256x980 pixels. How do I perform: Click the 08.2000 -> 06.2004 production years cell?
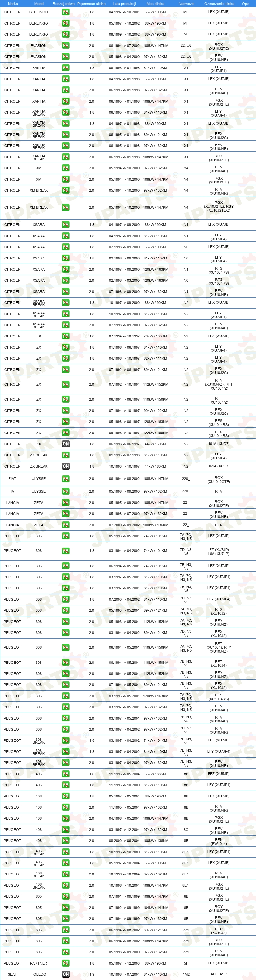coord(124,841)
